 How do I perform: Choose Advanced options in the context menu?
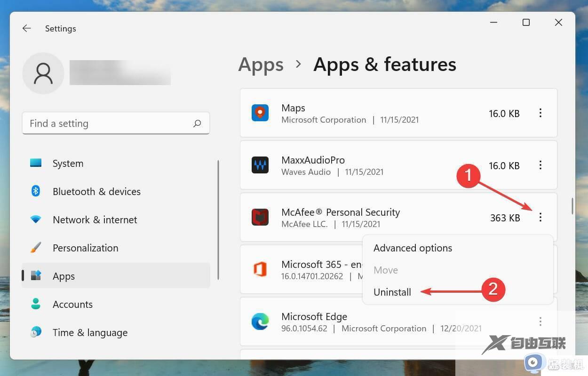(413, 248)
